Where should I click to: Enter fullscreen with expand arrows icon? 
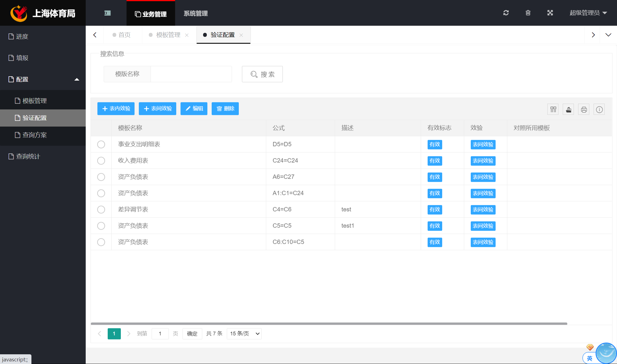[550, 13]
